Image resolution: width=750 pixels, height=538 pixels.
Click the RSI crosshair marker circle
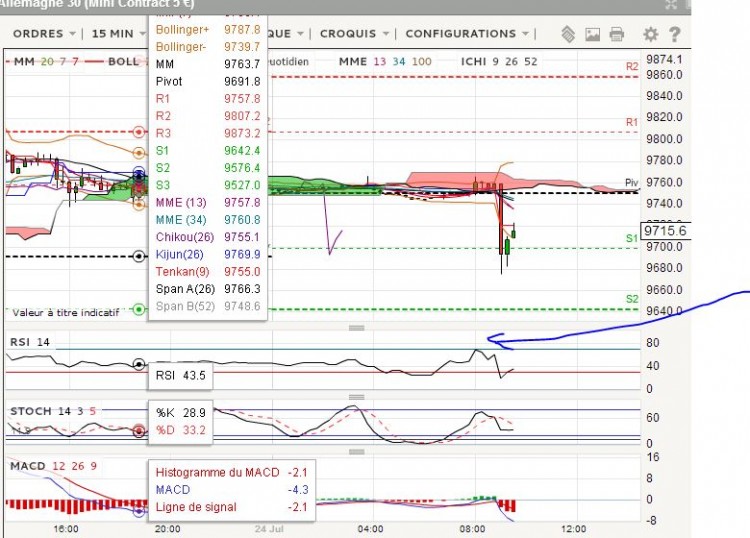click(139, 364)
